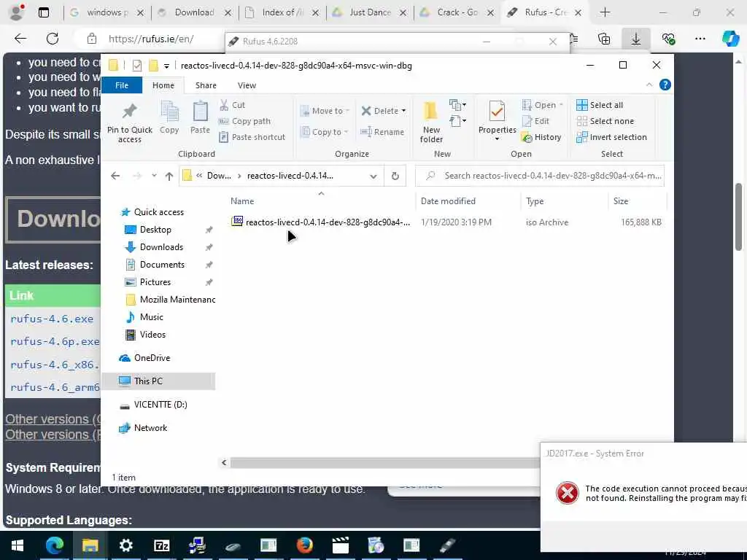The height and width of the screenshot is (560, 747).
Task: Click Invert selection
Action: pos(612,137)
